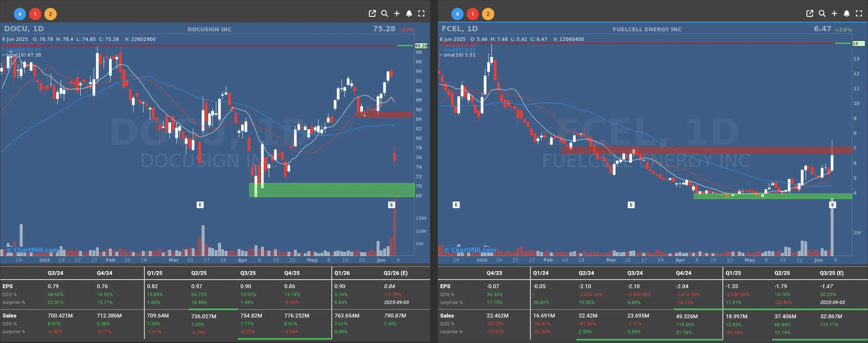Click the orange 2 badge on DOCU panel
Screen dimensions: 868x343
(x=51, y=14)
